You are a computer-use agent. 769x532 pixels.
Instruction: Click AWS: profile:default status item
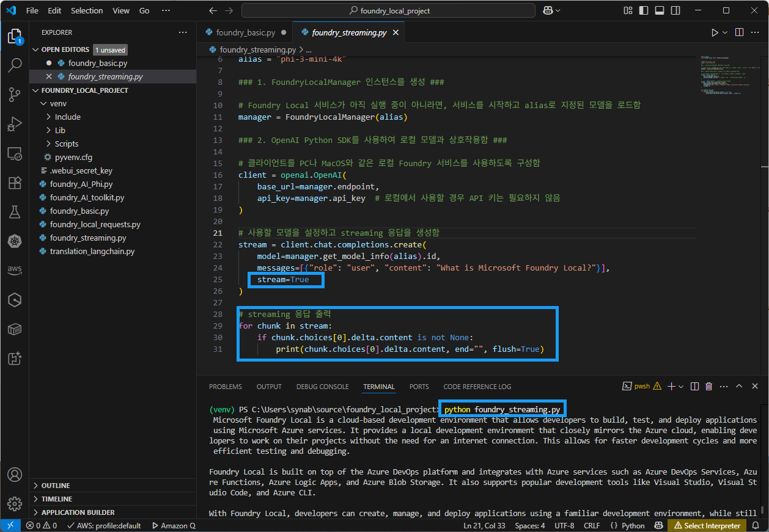tap(103, 525)
